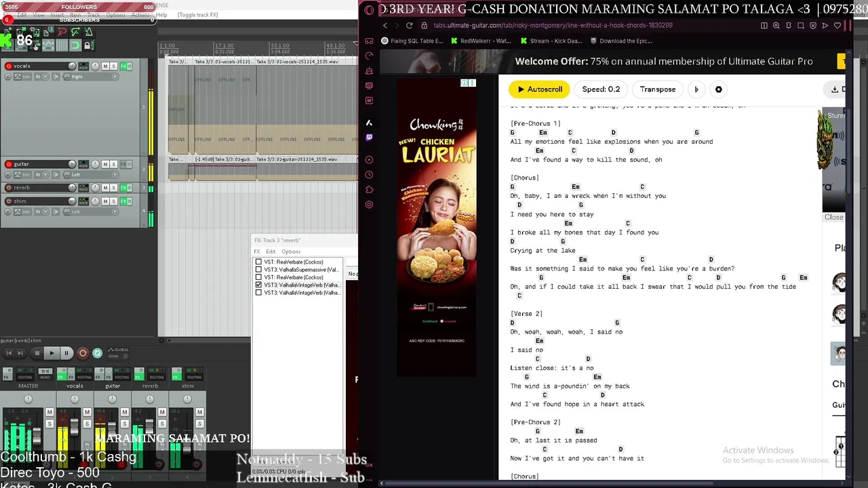This screenshot has height=488, width=868.
Task: Go back in browser history
Action: pos(385,25)
